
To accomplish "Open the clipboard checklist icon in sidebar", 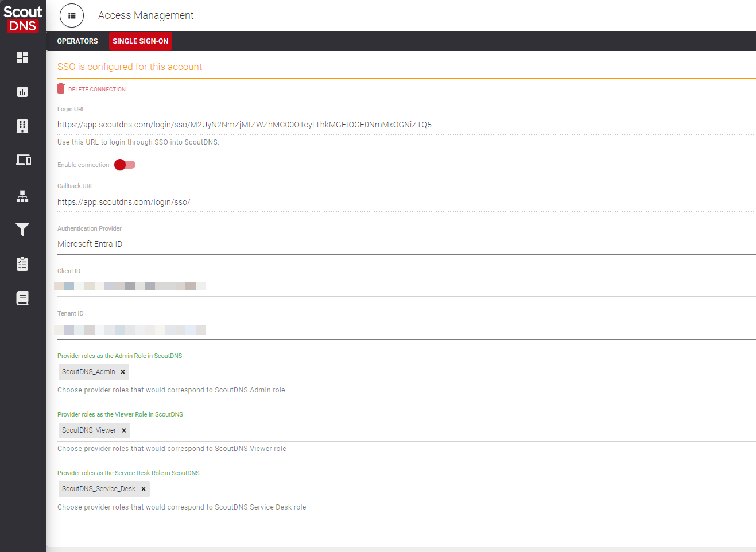I will point(22,264).
